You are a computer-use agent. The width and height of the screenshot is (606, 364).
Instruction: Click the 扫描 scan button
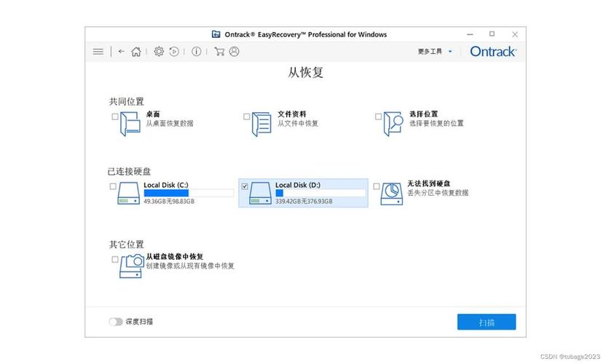click(487, 322)
